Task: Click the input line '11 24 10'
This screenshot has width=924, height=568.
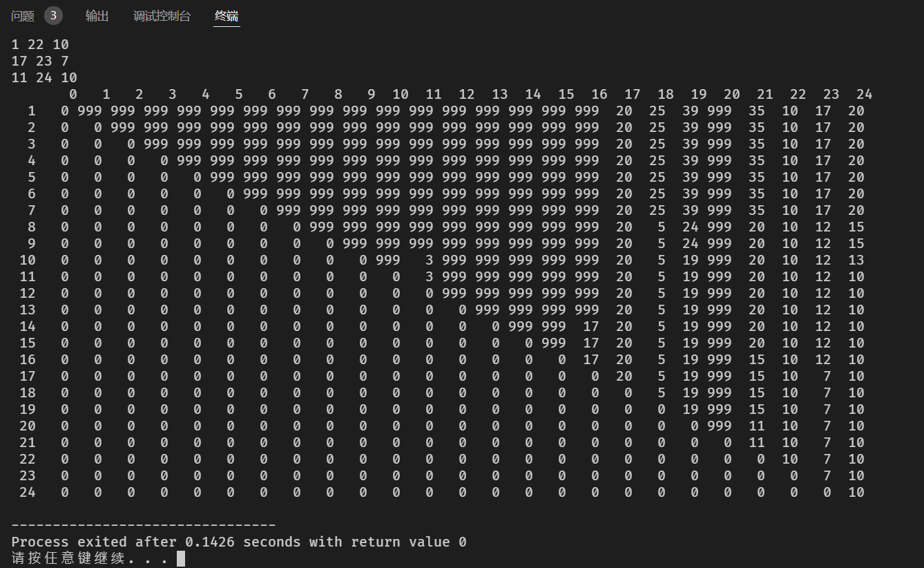Action: point(44,78)
